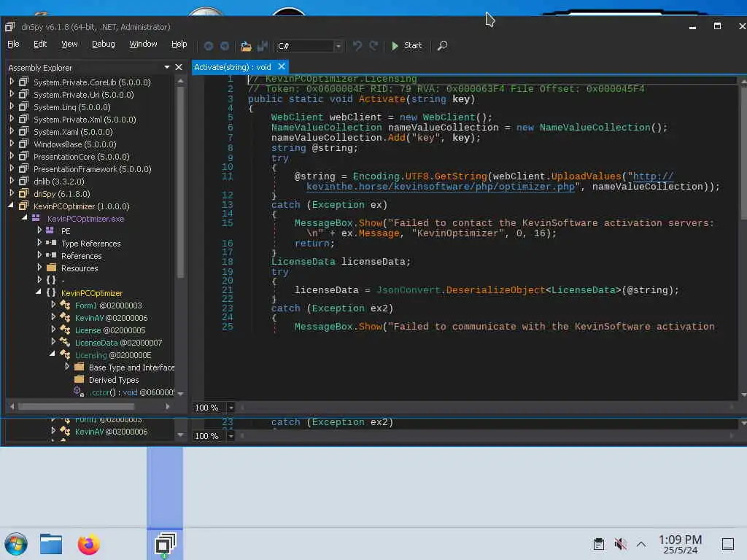Click the System.Private.Xml assembly icon
Image resolution: width=747 pixels, height=560 pixels.
coord(23,119)
